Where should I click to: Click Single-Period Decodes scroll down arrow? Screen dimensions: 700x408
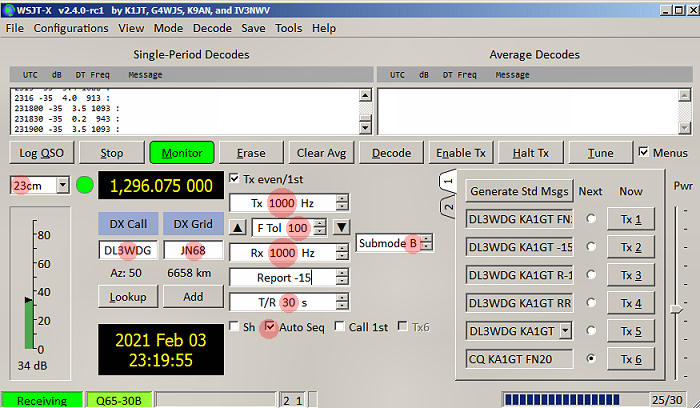click(x=365, y=128)
